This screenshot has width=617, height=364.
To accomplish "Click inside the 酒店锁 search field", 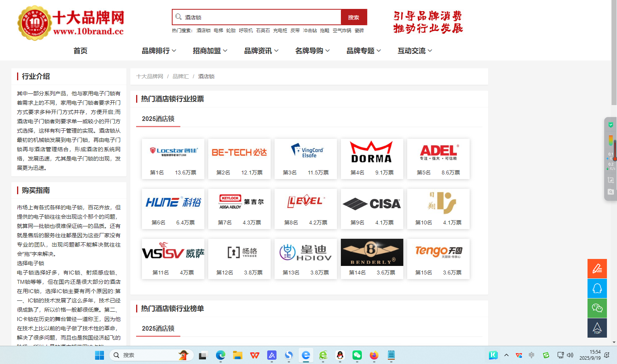I will (262, 17).
